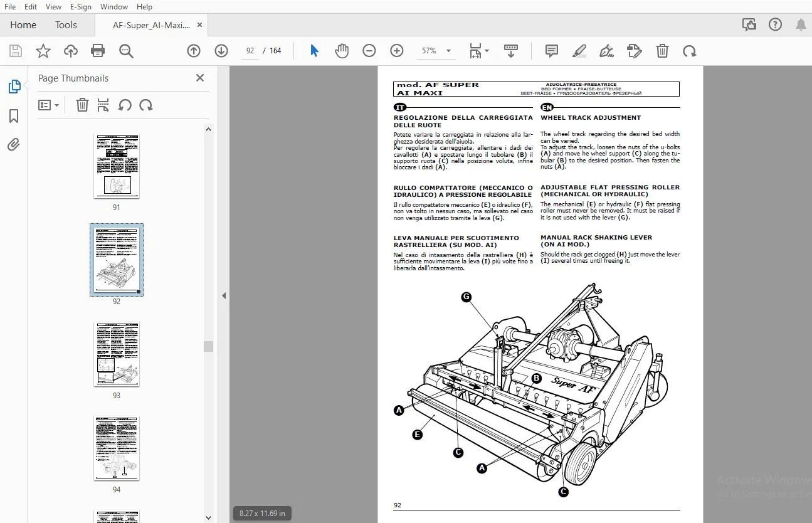Open notifications bell

[801, 25]
